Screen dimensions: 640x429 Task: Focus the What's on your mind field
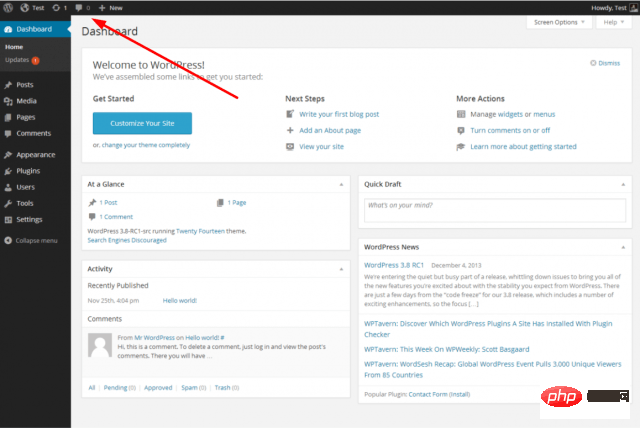coord(495,210)
